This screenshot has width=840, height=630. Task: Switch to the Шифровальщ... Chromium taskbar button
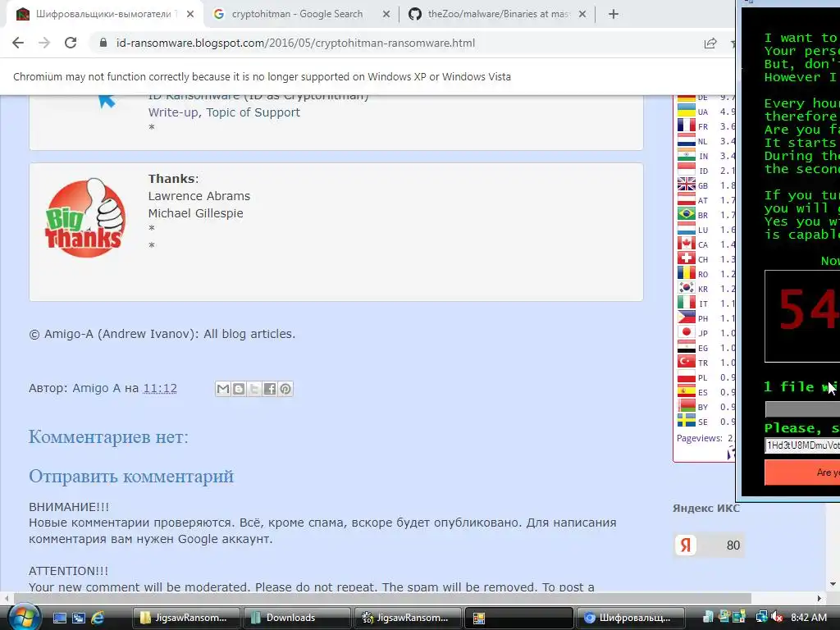click(631, 618)
